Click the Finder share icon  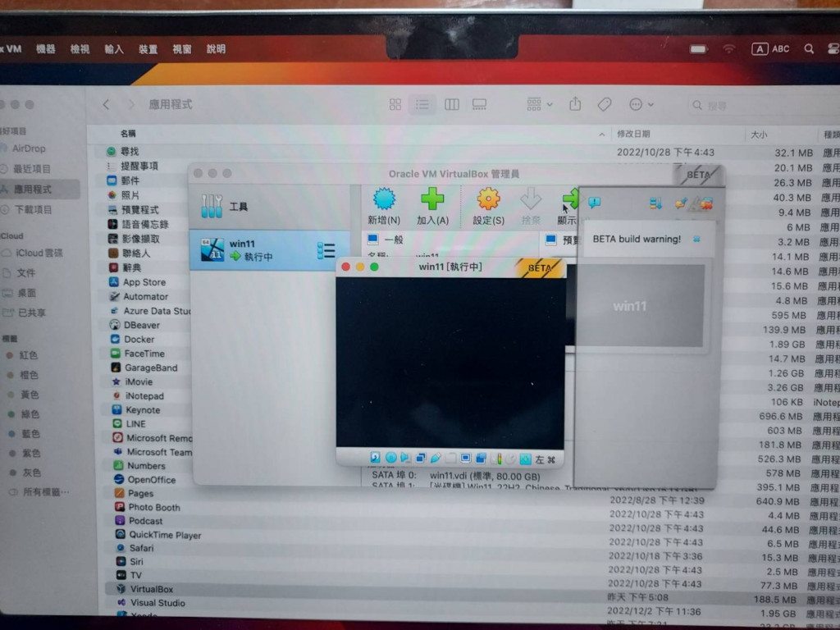(575, 103)
